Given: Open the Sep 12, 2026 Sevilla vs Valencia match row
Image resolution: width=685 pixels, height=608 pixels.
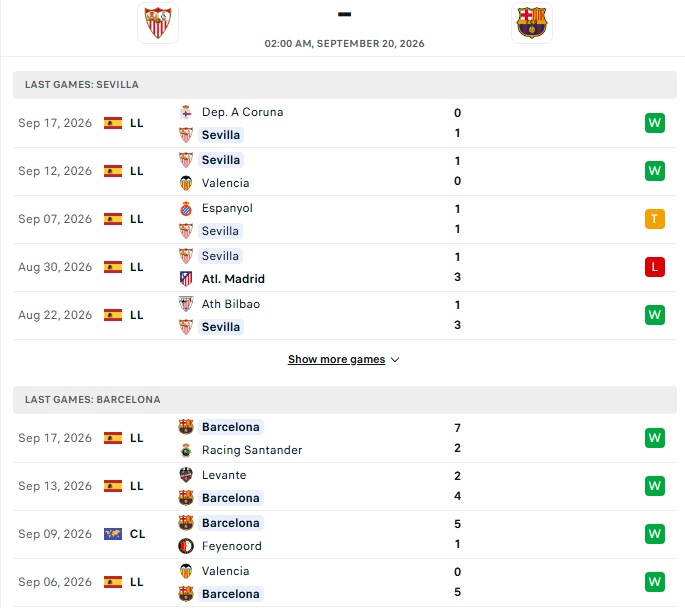Looking at the screenshot, I should point(345,171).
